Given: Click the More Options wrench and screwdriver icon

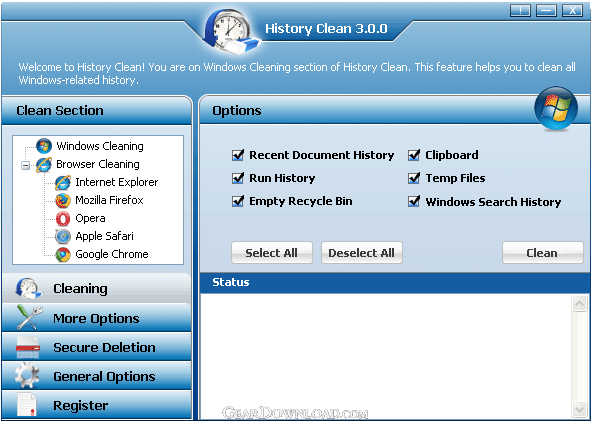Looking at the screenshot, I should pyautogui.click(x=28, y=318).
